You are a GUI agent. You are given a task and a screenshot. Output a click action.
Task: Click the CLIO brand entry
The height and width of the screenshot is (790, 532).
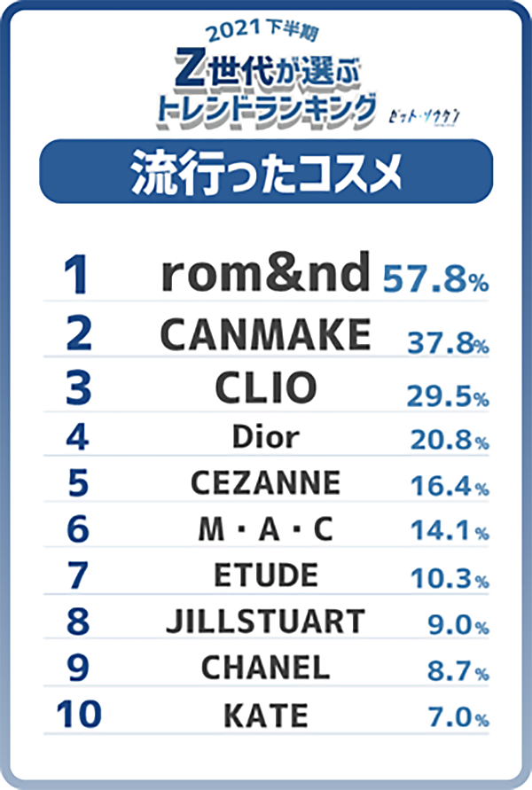click(265, 388)
